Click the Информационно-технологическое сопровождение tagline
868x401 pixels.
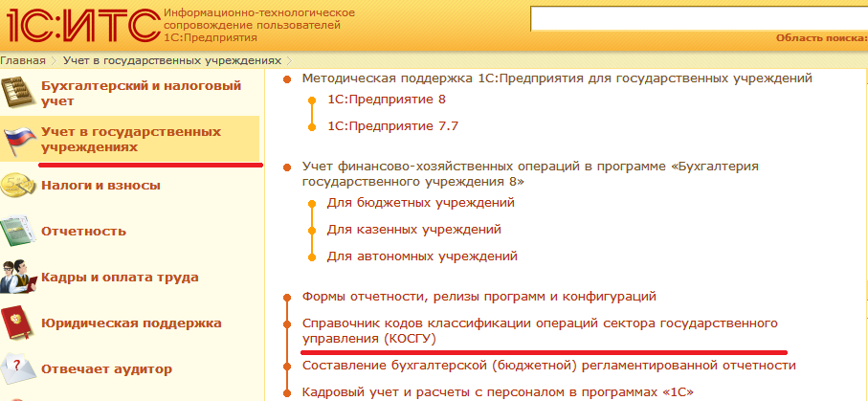click(x=259, y=25)
